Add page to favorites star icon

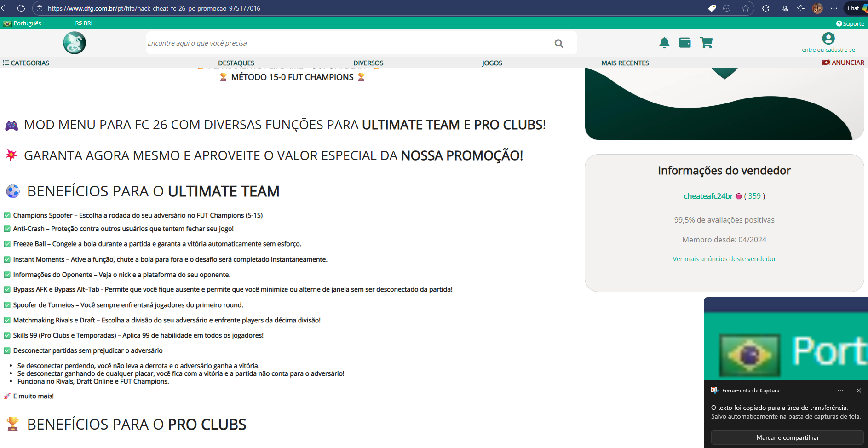[x=746, y=8]
